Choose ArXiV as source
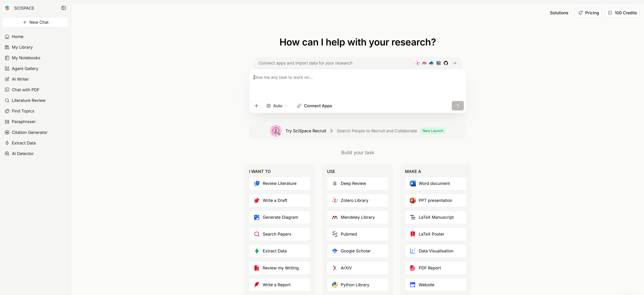This screenshot has width=644, height=295. [357, 268]
